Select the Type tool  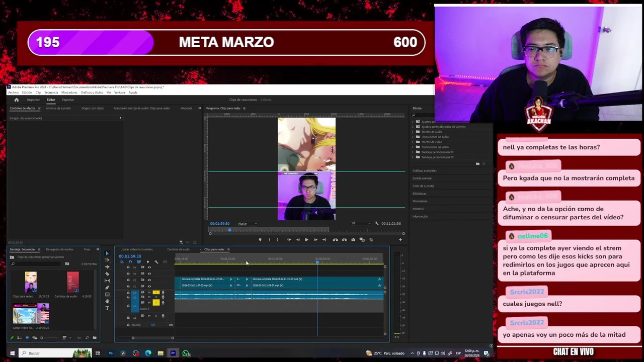[x=107, y=308]
